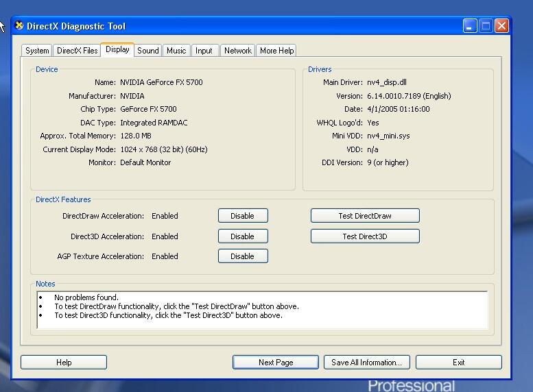Click the driver date 4/1/2005 01:16:00
Viewport: 533px width, 392px height.
pos(399,109)
